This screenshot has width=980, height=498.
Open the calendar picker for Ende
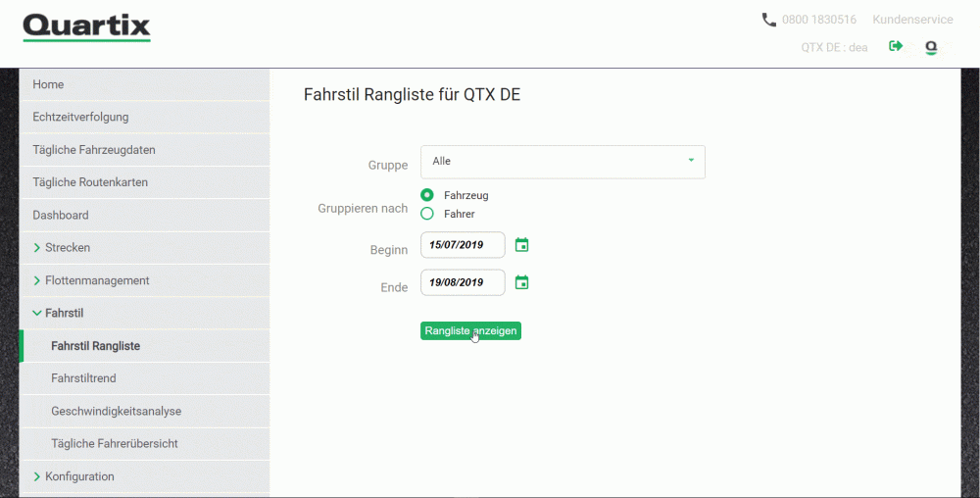click(x=522, y=282)
